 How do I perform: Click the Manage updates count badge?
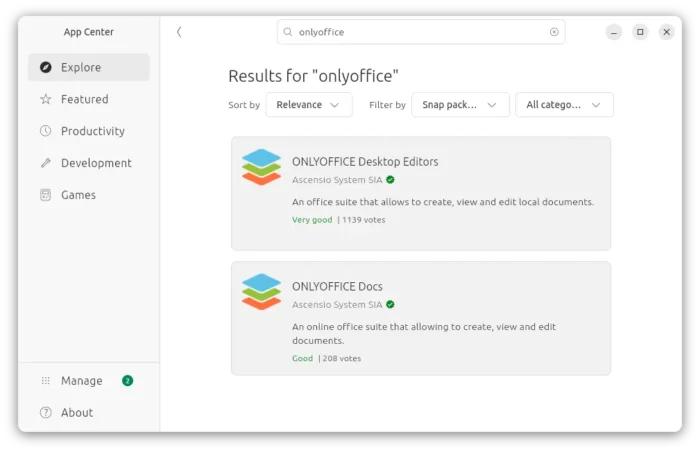[127, 381]
